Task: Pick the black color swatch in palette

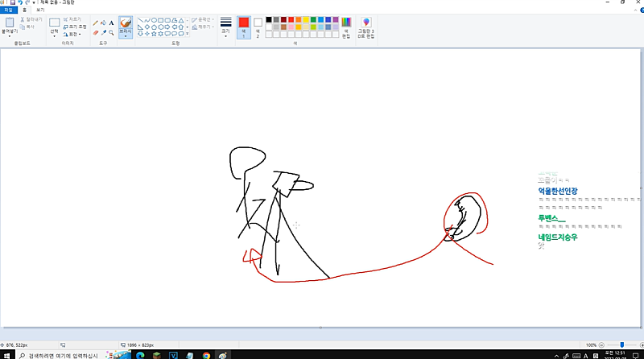Action: [x=268, y=19]
